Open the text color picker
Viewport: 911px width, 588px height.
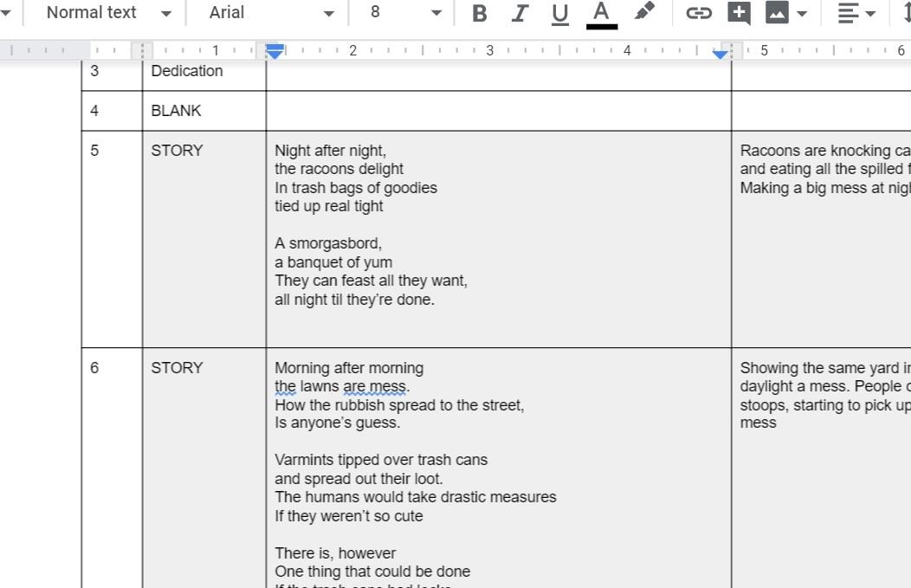point(601,14)
